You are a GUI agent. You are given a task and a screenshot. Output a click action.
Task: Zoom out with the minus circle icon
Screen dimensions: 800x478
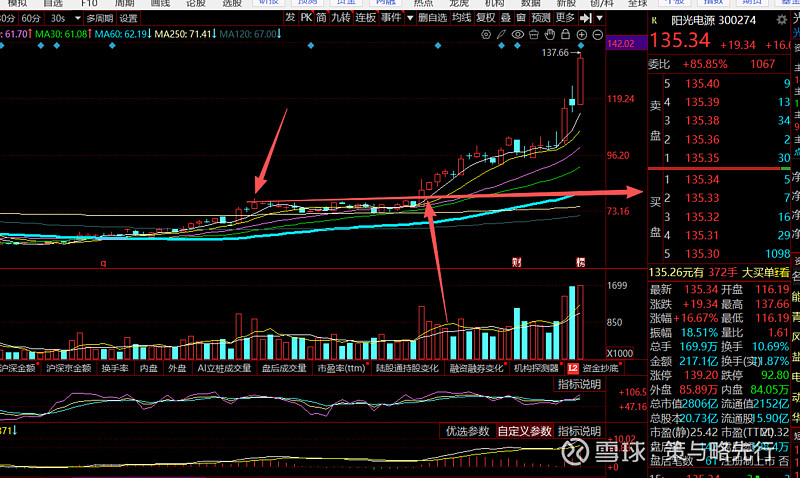[x=597, y=35]
